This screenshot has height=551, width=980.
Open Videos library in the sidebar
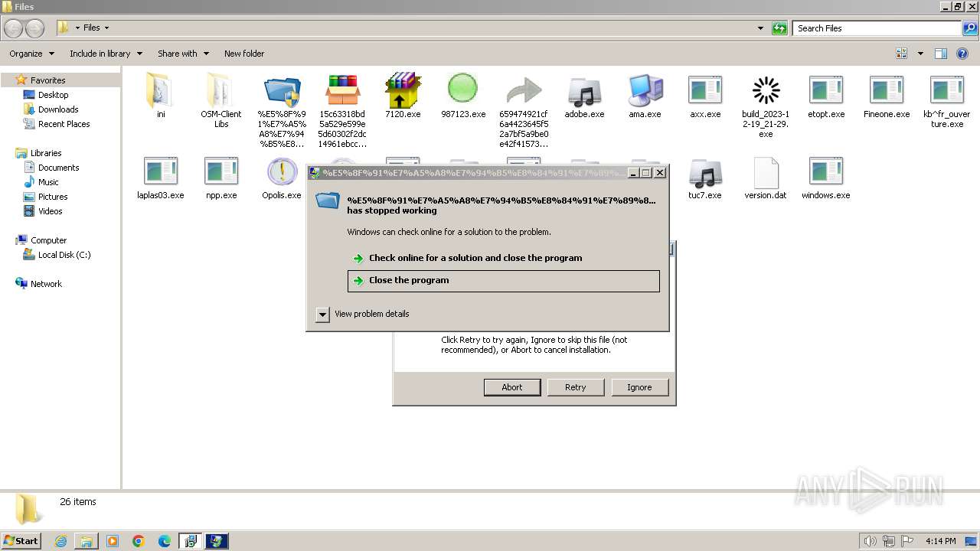pyautogui.click(x=50, y=211)
